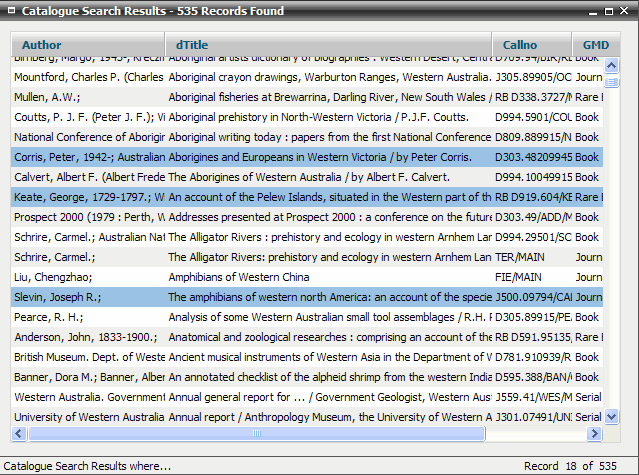This screenshot has width=639, height=475.
Task: Grab the vertical scrollbar thumb
Action: pos(612,81)
